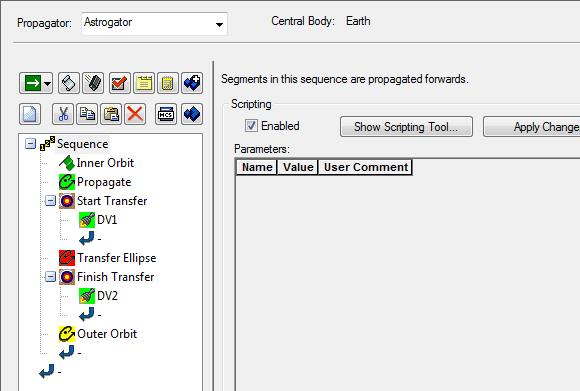Open the Propagator dropdown
Viewport: 580px width, 391px height.
point(219,24)
